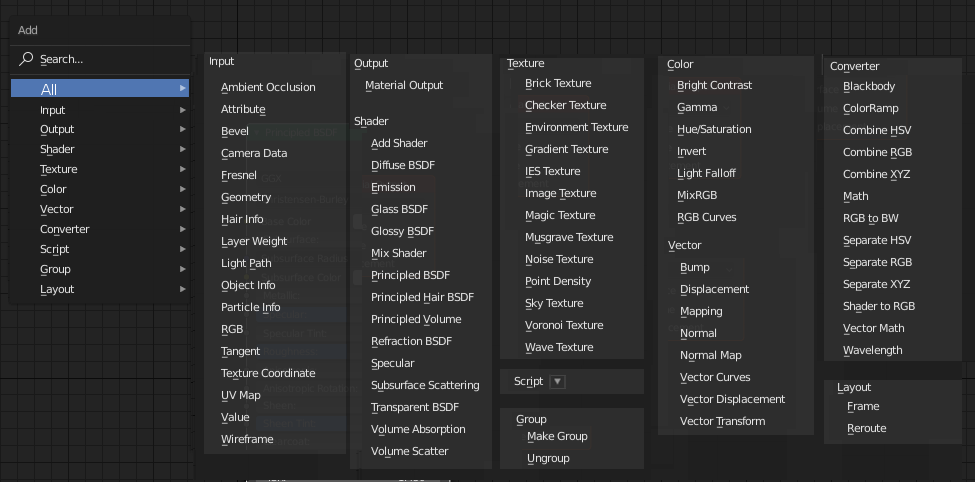Add a Hair Info node
This screenshot has height=482, width=975.
[x=242, y=220]
